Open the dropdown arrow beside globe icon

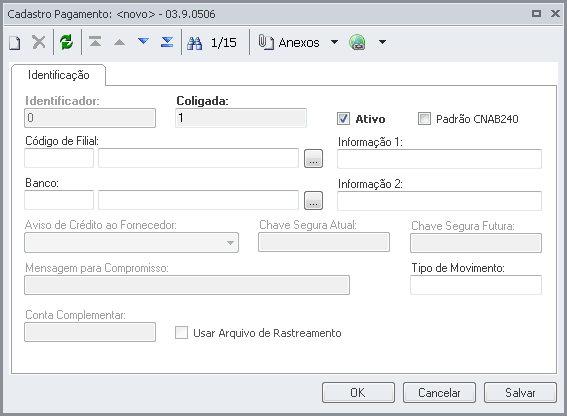(382, 42)
